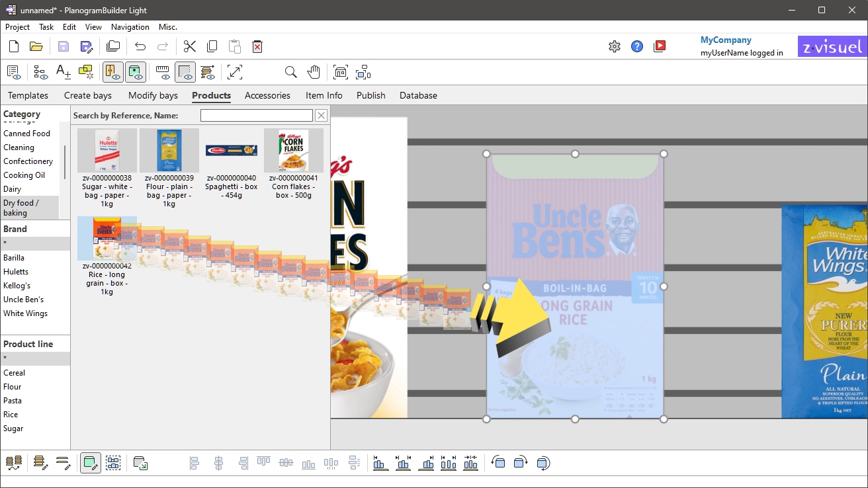Click the Save As disk-with-pencil icon
This screenshot has height=488, width=868.
(86, 46)
